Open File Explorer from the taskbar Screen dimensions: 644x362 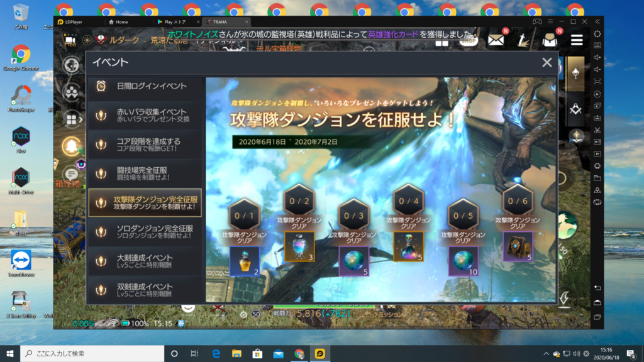(236, 353)
